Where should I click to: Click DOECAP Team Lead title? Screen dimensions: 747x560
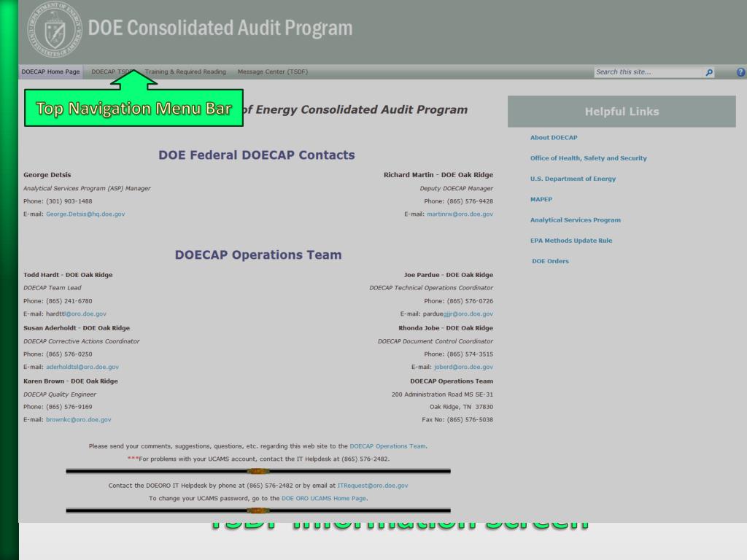point(53,288)
